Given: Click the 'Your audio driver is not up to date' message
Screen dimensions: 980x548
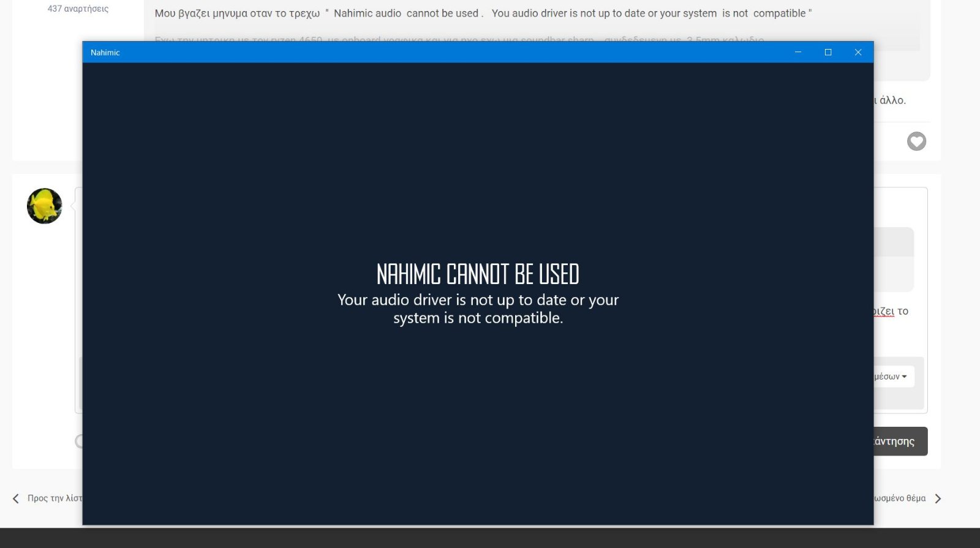Looking at the screenshot, I should coord(478,309).
